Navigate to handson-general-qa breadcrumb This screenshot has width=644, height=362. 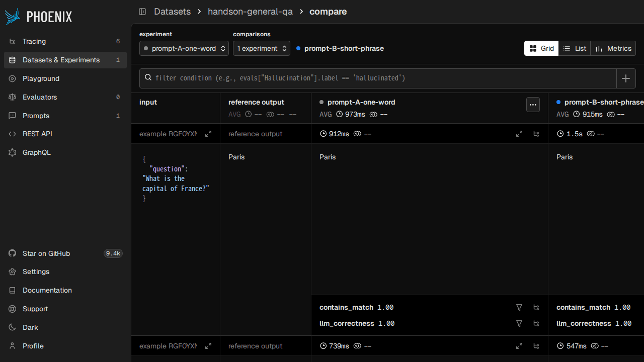pyautogui.click(x=250, y=12)
